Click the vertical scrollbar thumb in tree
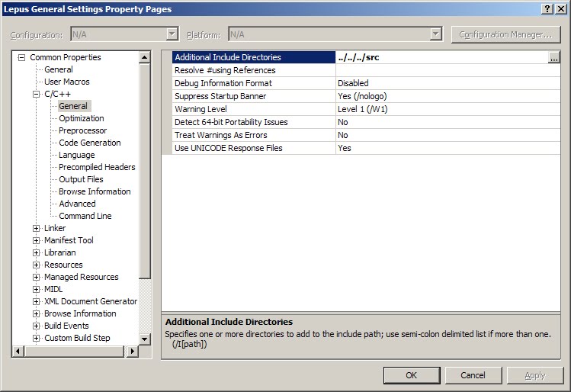 (145, 172)
